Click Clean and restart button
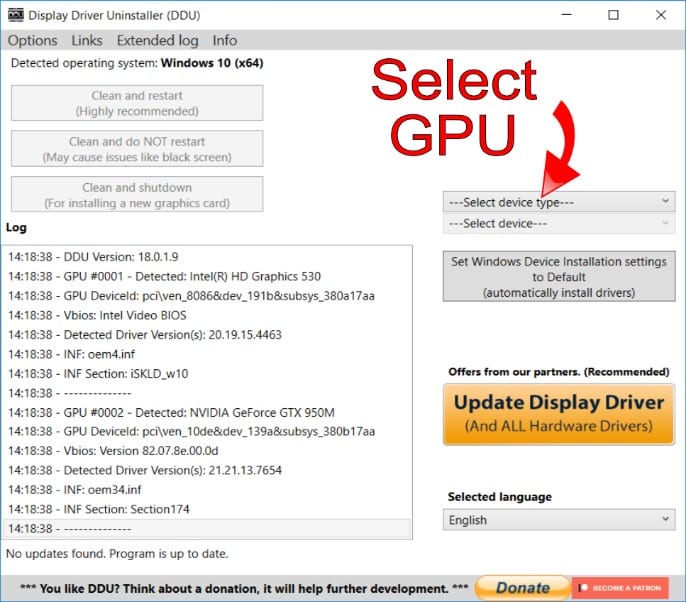686x602 pixels. (137, 103)
